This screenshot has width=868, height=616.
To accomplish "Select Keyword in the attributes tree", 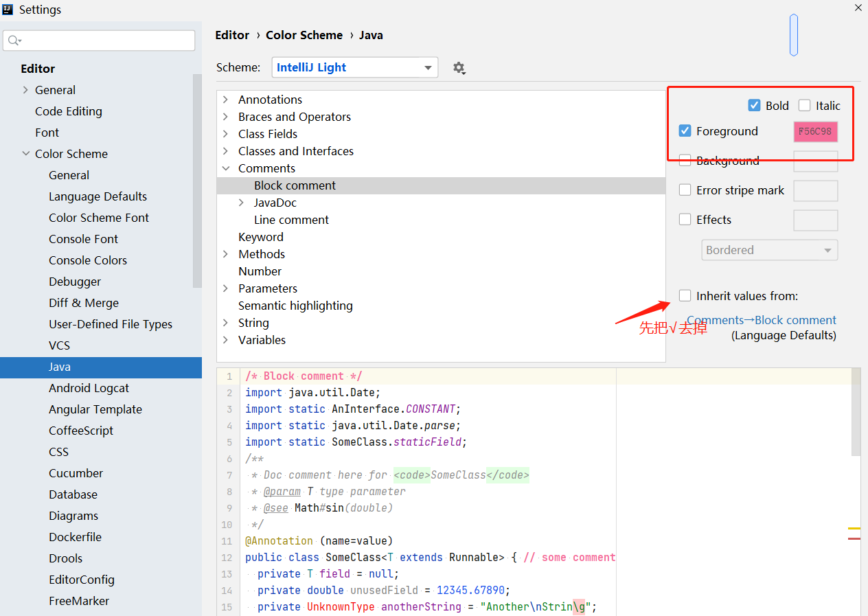I will tap(261, 237).
